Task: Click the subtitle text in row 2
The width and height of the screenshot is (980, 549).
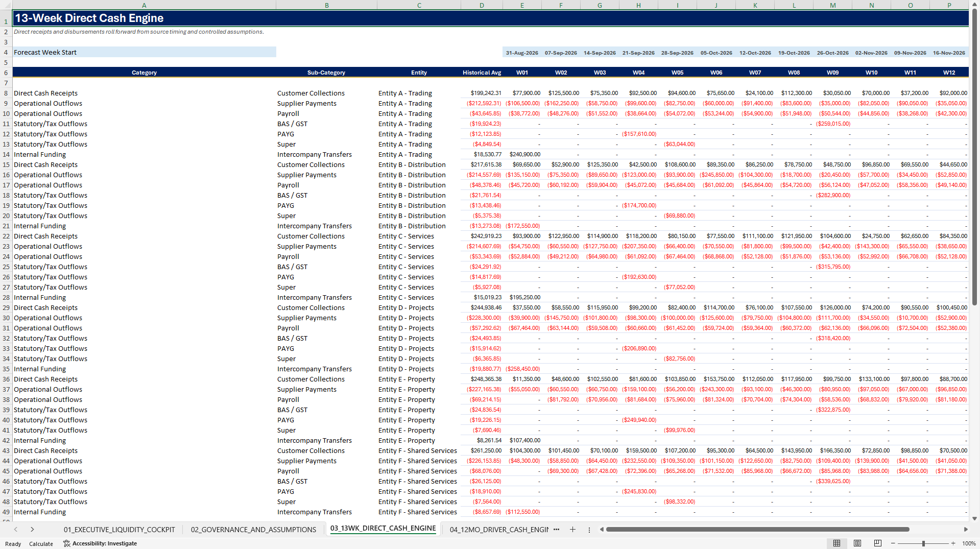Action: point(139,32)
